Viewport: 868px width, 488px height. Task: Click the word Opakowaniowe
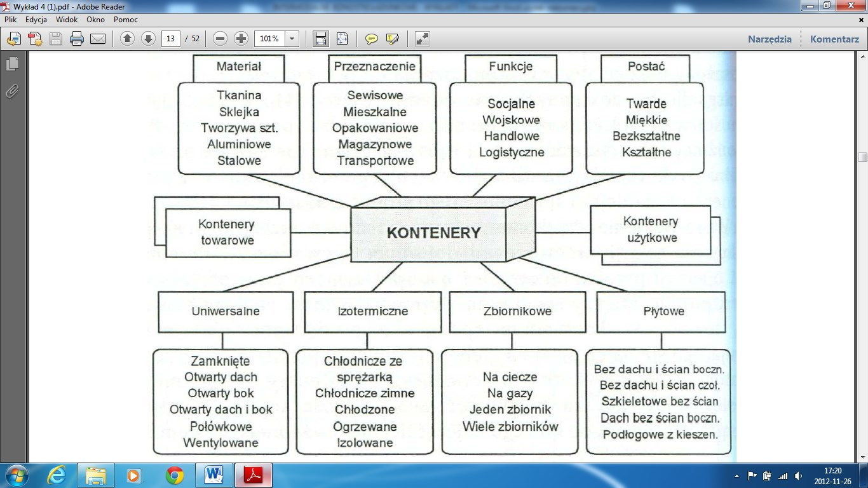coord(375,128)
